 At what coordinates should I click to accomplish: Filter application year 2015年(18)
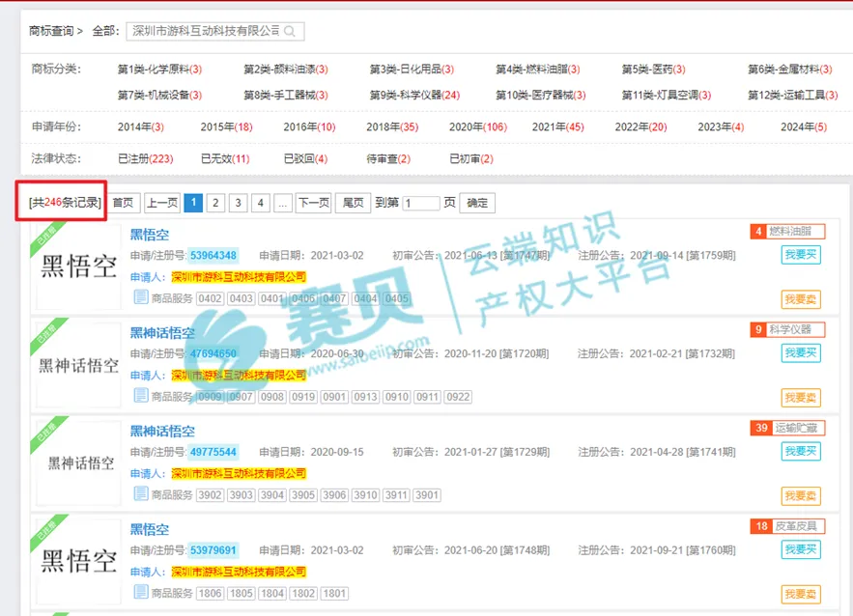226,126
